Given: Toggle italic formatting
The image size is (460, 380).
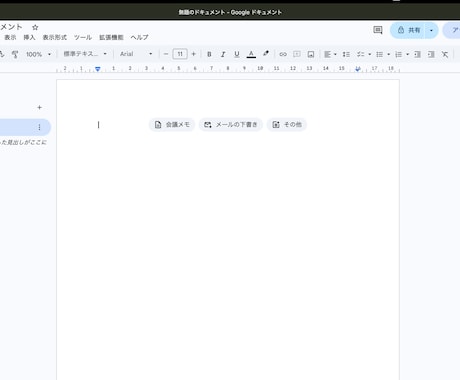Looking at the screenshot, I should click(x=223, y=54).
